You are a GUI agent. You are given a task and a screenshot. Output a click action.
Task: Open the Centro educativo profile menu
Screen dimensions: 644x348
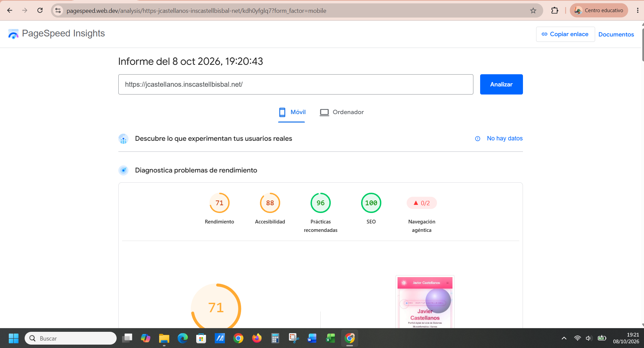(x=599, y=10)
